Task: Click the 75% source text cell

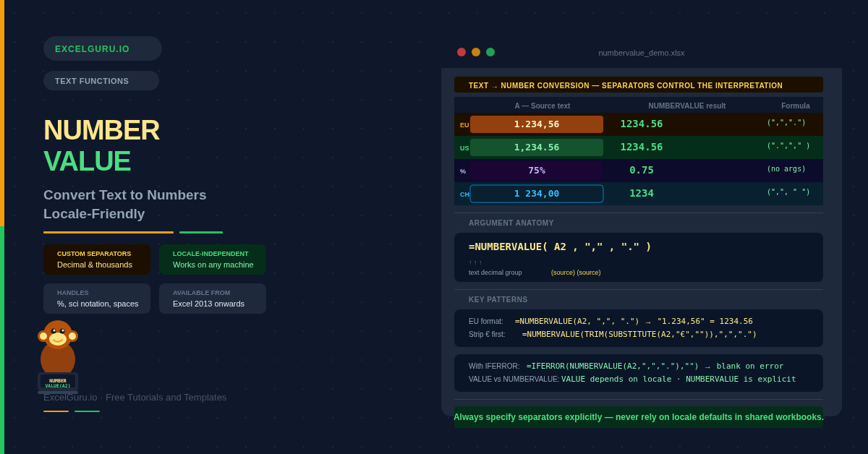Action: (536, 171)
